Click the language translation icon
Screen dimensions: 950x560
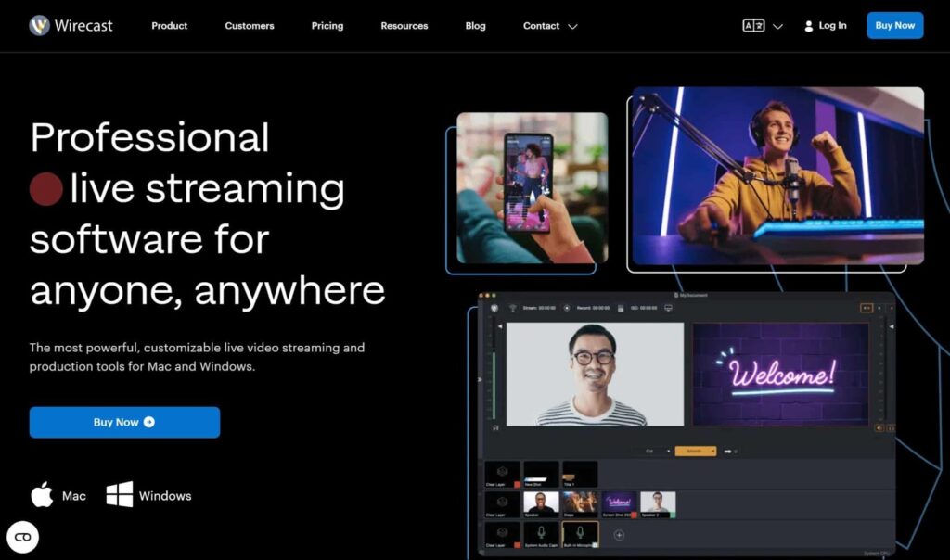pyautogui.click(x=753, y=25)
